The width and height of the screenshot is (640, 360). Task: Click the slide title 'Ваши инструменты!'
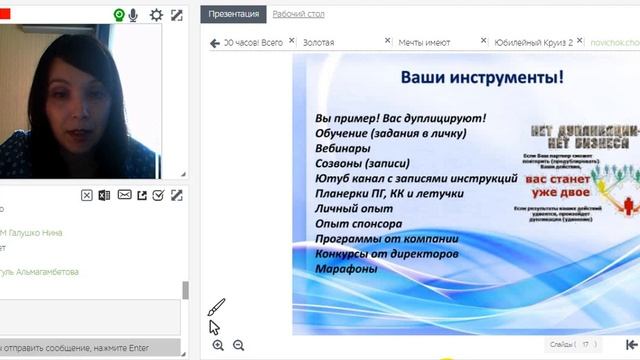[482, 77]
